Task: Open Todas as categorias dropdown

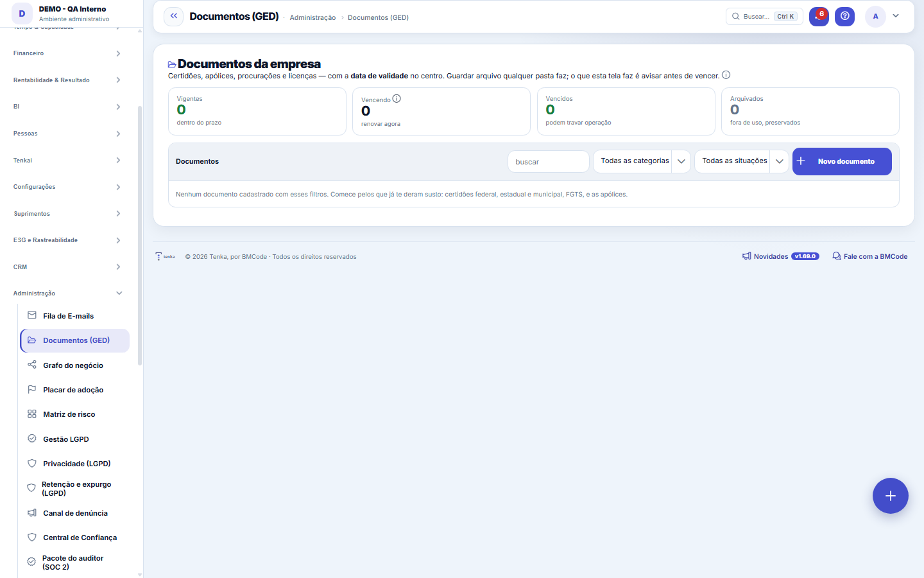Action: (642, 161)
